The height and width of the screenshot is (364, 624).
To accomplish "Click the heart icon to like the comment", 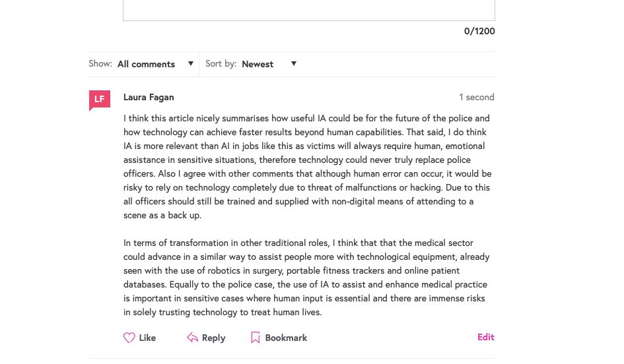I will coord(129,338).
